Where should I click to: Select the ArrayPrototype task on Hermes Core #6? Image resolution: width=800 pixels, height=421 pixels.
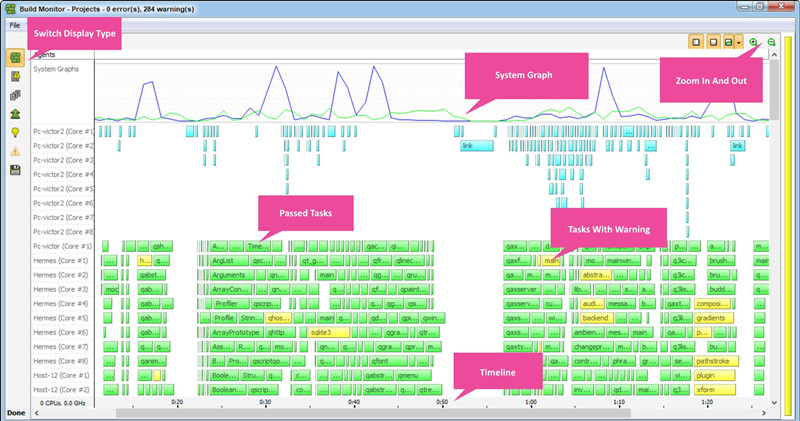[236, 332]
